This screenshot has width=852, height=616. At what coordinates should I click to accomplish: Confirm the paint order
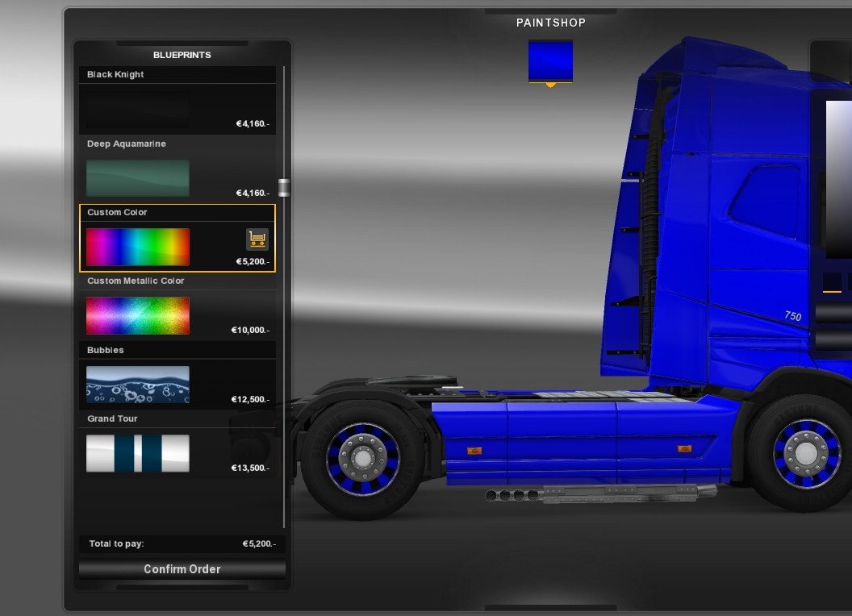click(x=182, y=569)
